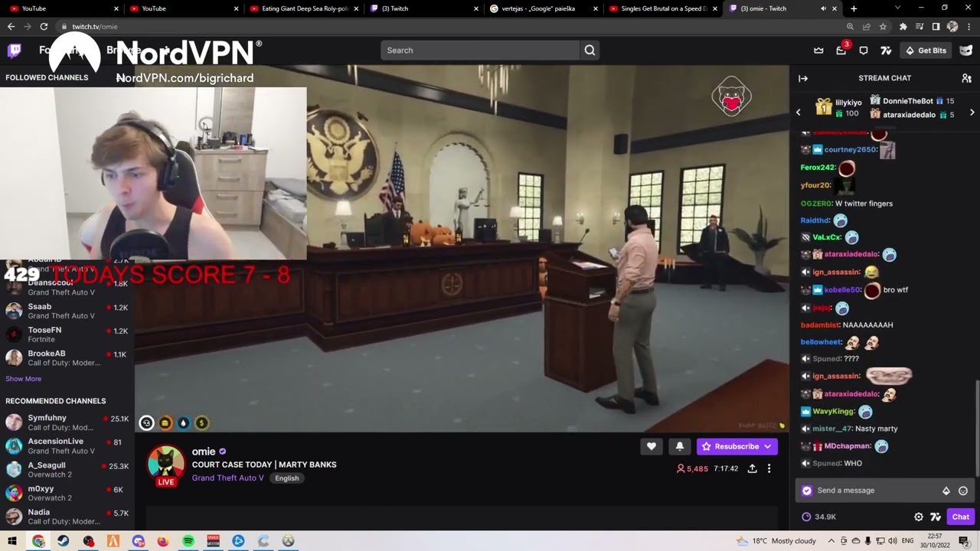980x551 pixels.
Task: Open Spotify from the taskbar
Action: click(188, 541)
